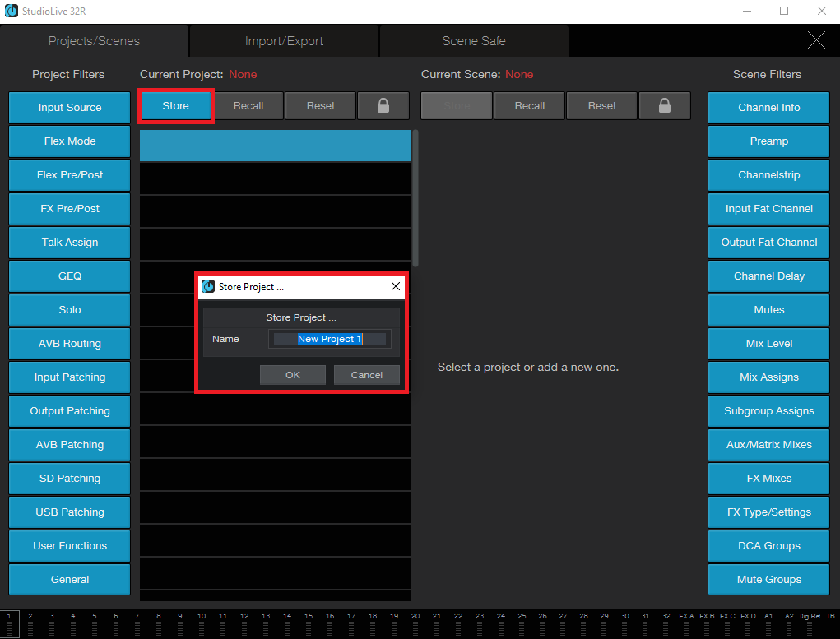
Task: Close the Store Project dialog with its X
Action: coord(396,286)
